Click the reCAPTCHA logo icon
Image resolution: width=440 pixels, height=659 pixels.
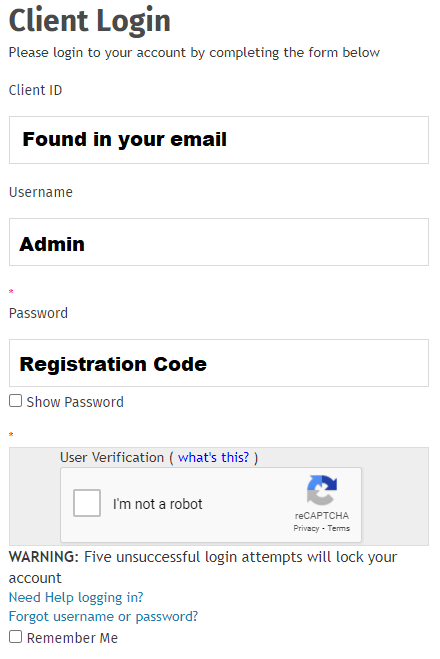(x=321, y=490)
